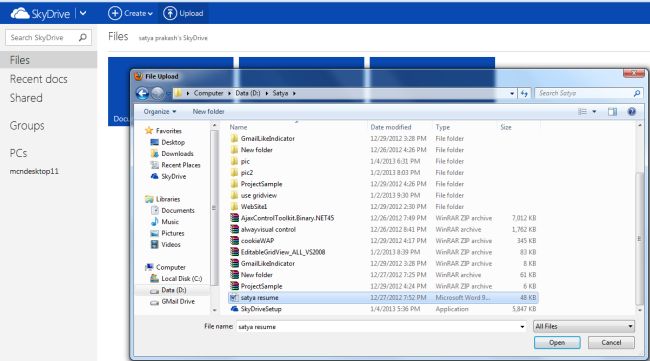The height and width of the screenshot is (361, 650).
Task: Click the change view icon
Action: 582,111
